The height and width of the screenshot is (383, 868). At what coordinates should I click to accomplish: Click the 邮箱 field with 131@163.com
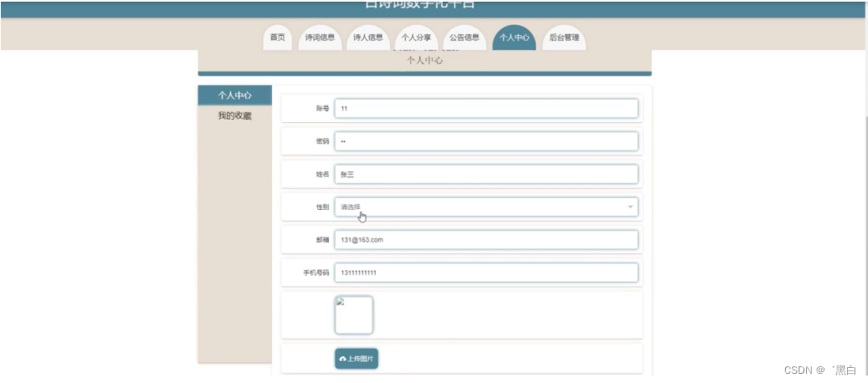tap(486, 240)
